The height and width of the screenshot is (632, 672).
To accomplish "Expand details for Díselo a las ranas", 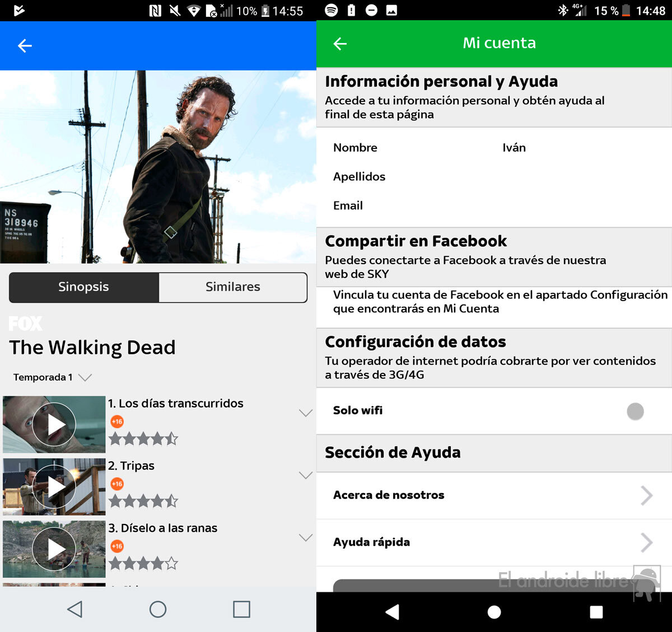I will pyautogui.click(x=306, y=537).
